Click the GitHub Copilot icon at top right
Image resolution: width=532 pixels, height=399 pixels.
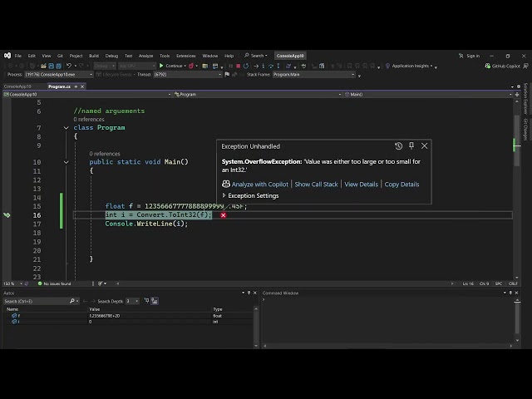tap(488, 66)
